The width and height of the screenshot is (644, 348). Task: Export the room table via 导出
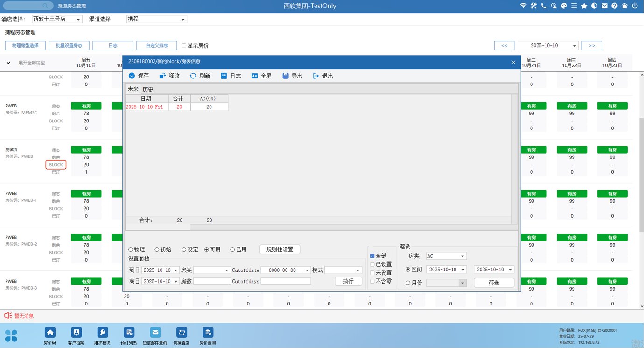(286, 76)
